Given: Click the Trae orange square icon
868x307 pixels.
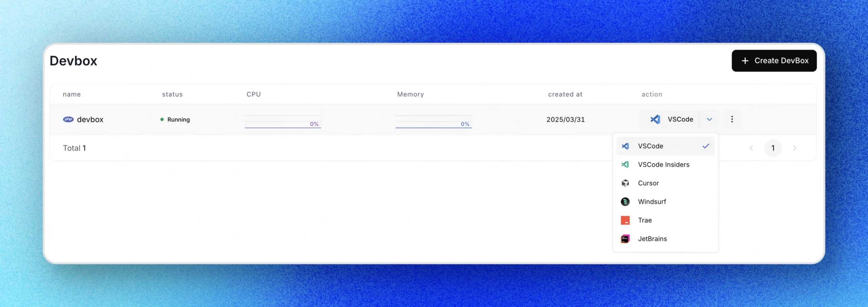Looking at the screenshot, I should tap(625, 220).
